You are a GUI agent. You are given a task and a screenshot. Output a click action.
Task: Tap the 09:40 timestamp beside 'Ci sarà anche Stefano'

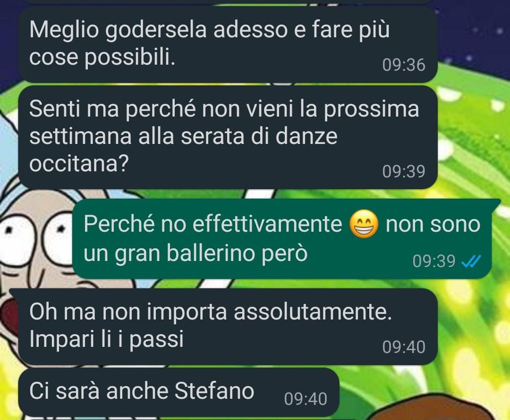(x=306, y=399)
